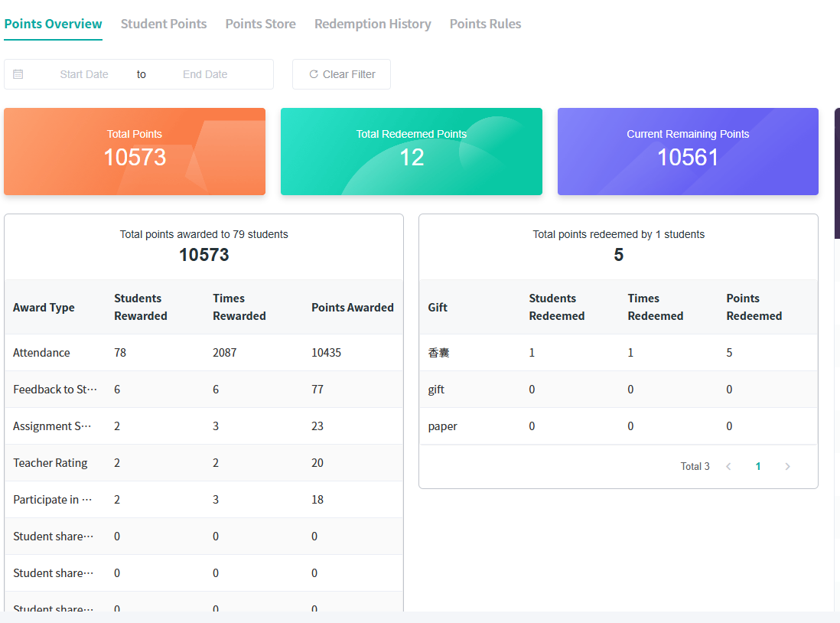Screen dimensions: 840x623
Task: Select the Points Overview tab
Action: (53, 24)
